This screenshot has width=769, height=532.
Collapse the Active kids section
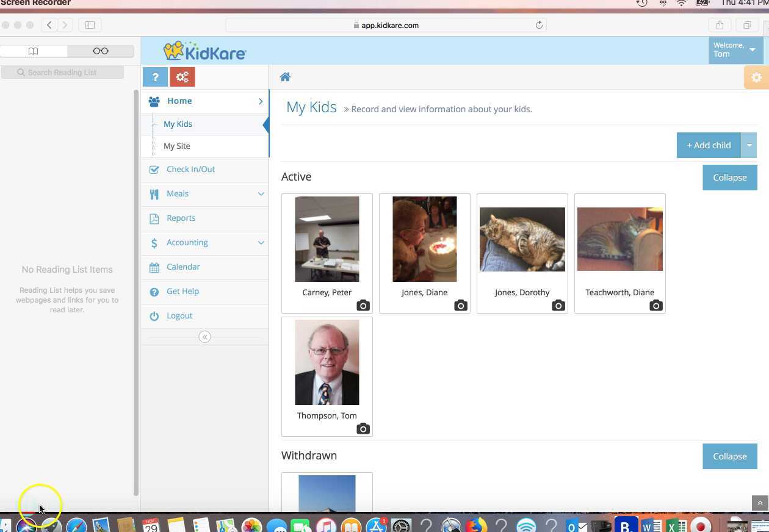click(729, 178)
